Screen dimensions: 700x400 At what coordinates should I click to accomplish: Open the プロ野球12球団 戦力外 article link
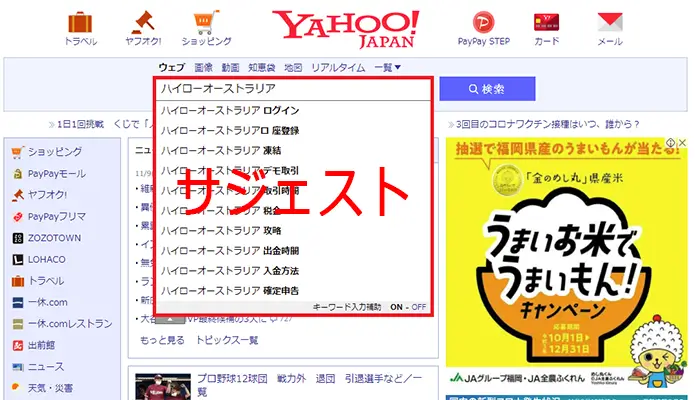click(309, 385)
